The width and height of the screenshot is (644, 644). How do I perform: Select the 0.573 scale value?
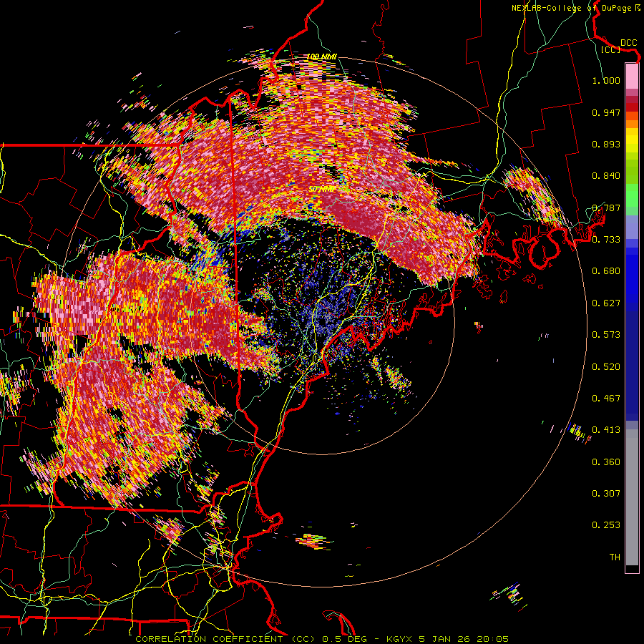coord(606,335)
